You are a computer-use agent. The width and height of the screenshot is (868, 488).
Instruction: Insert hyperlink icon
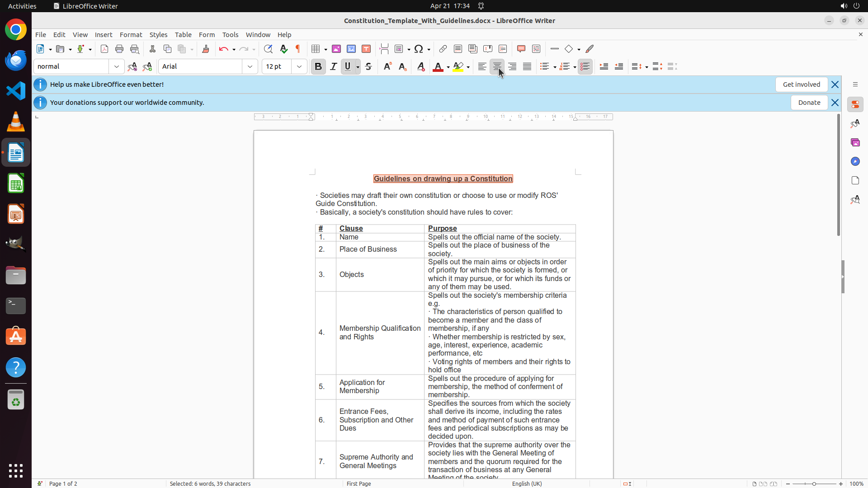click(x=443, y=49)
